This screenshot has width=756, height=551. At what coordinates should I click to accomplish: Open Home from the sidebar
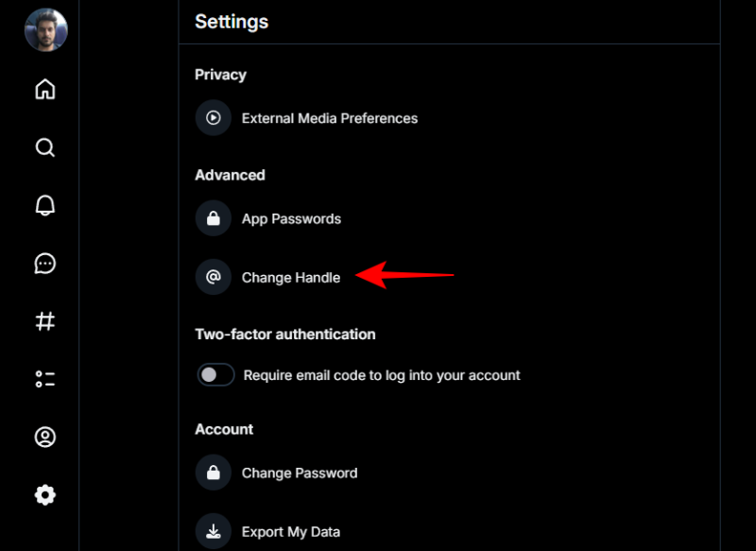coord(45,90)
